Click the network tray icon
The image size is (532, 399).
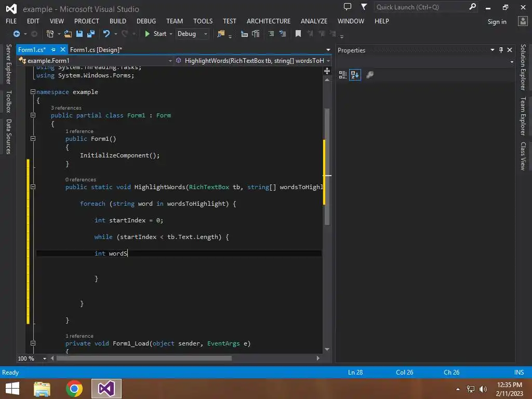point(471,389)
